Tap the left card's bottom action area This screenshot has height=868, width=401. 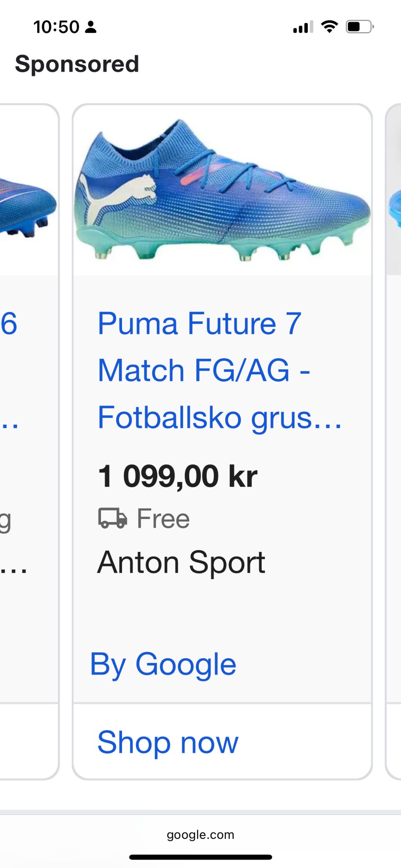[27, 741]
